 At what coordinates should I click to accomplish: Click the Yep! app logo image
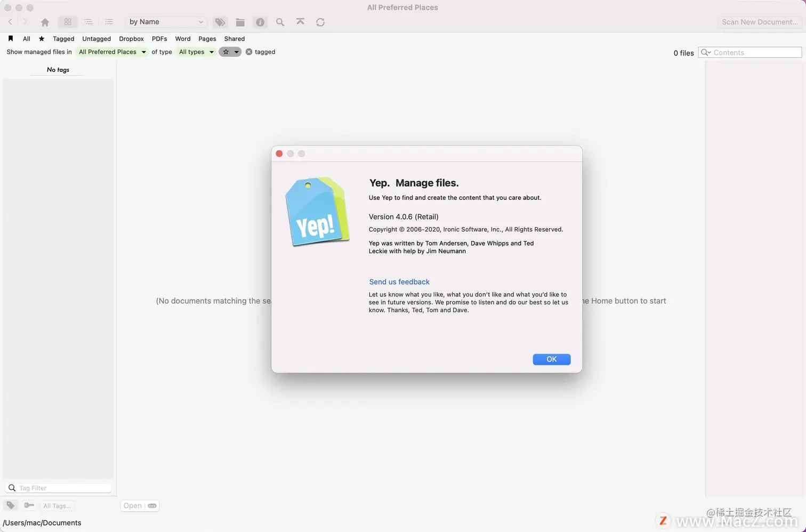317,212
